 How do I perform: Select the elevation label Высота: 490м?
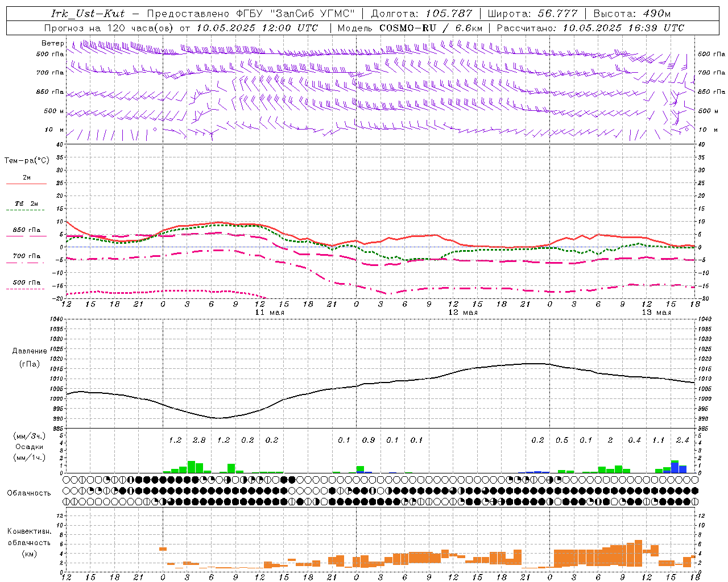(x=632, y=14)
